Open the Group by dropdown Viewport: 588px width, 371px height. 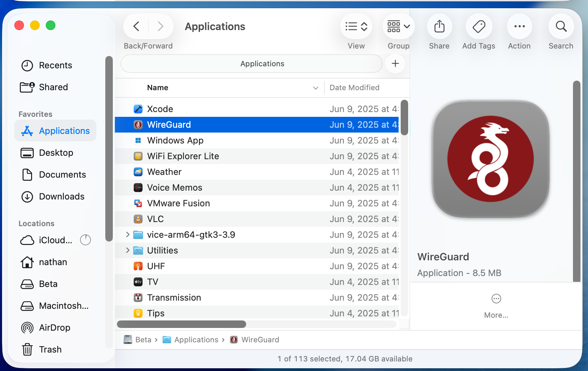tap(398, 26)
